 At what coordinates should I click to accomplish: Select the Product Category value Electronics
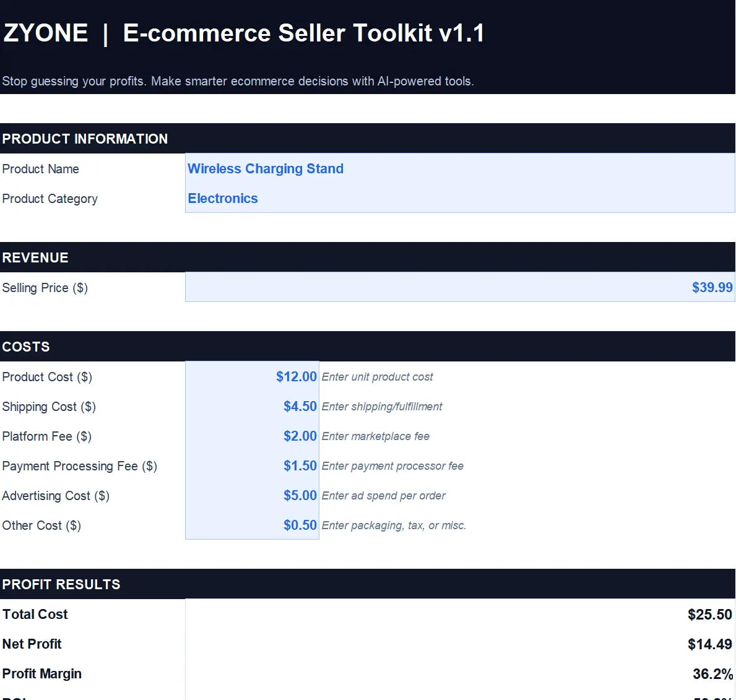click(222, 199)
